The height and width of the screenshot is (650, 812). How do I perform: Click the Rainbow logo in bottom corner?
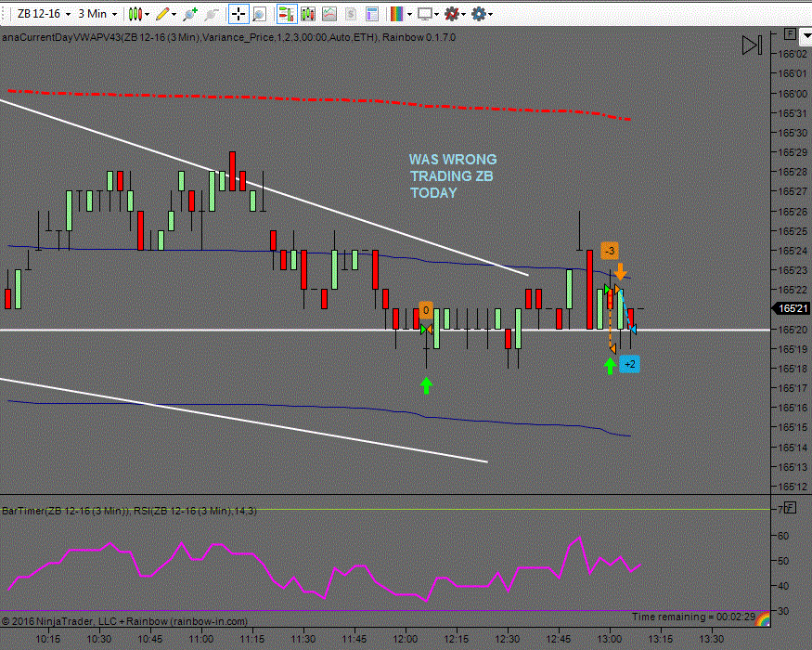pyautogui.click(x=763, y=619)
